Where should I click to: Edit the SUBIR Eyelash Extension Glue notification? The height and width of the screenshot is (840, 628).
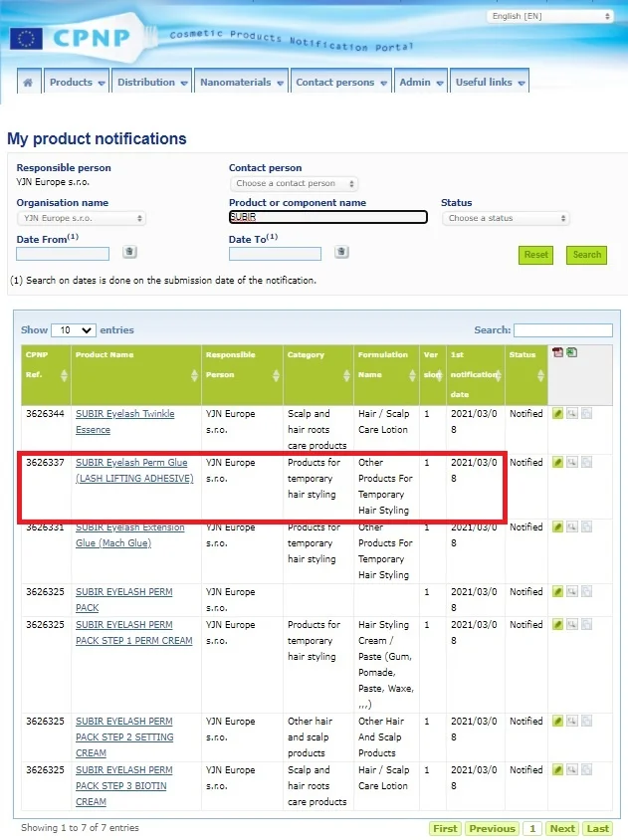(557, 527)
